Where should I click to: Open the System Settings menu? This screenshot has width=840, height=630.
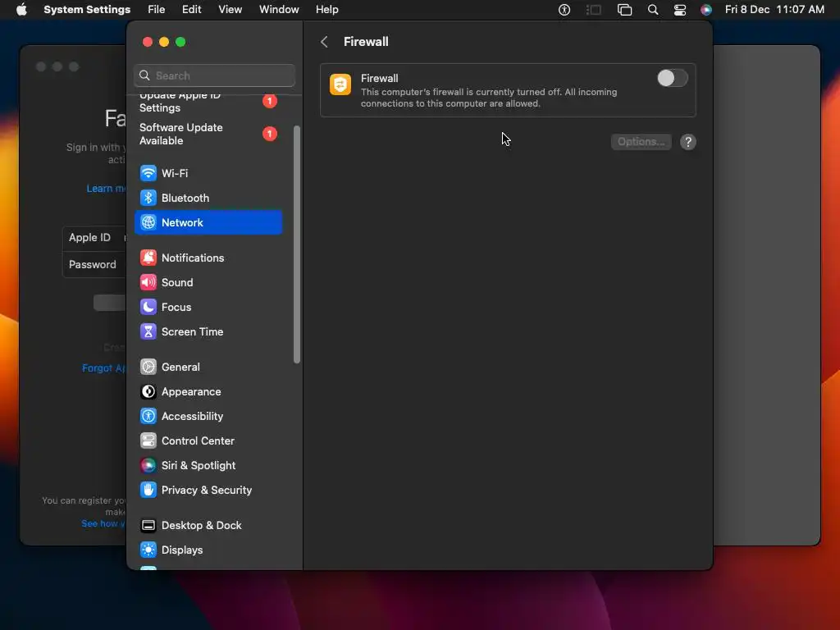[x=87, y=10]
